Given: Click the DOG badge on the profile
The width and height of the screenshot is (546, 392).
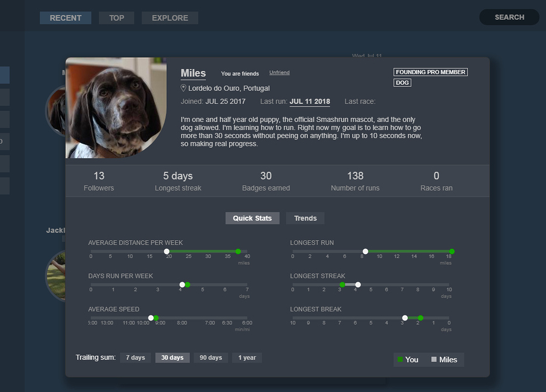Looking at the screenshot, I should click(x=402, y=83).
